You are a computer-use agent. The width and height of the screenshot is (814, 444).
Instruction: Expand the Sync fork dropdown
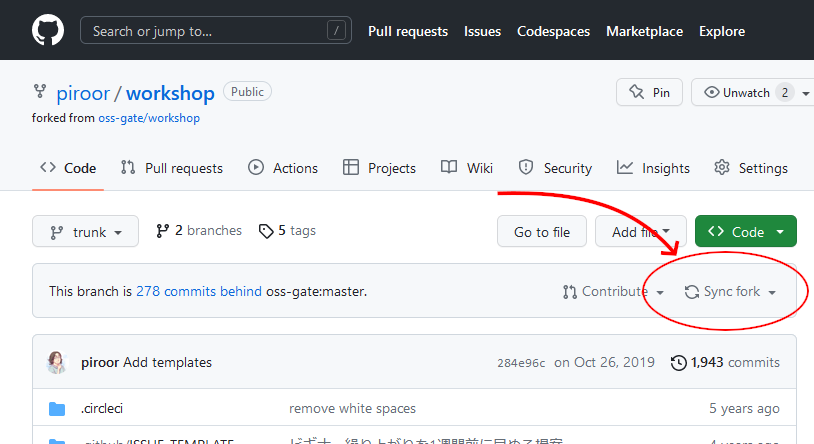click(x=730, y=292)
